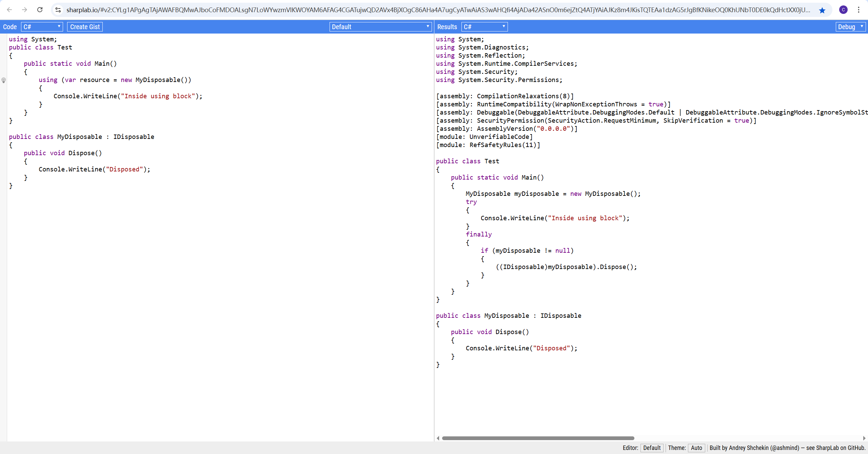Click the scrollbar right arrow in results

(x=864, y=438)
